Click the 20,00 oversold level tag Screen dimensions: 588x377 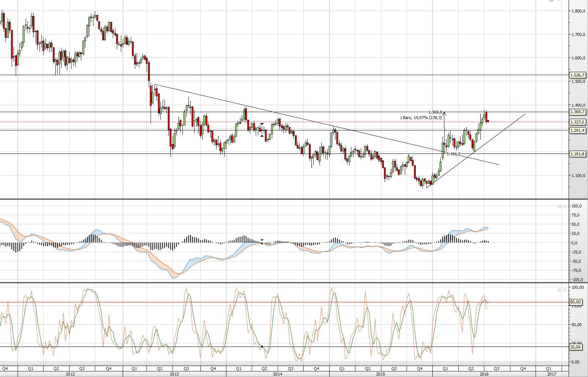tap(576, 347)
